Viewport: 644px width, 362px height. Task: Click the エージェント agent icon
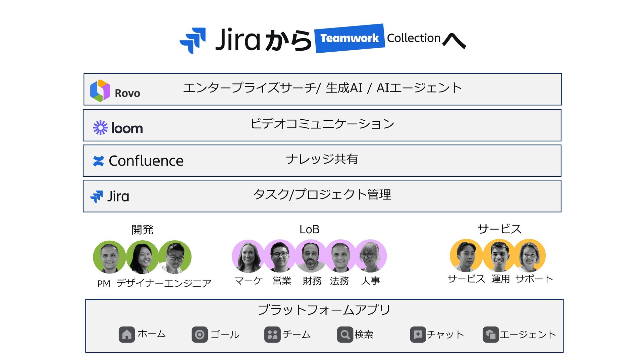coord(490,334)
